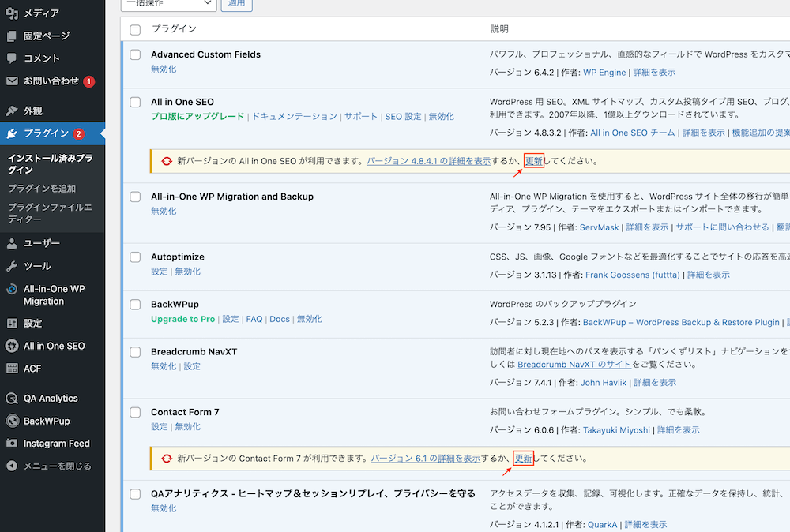Viewport: 790px width, 532px height.
Task: Open バージョン 6.1 の詳細を表示 link
Action: tap(426, 459)
